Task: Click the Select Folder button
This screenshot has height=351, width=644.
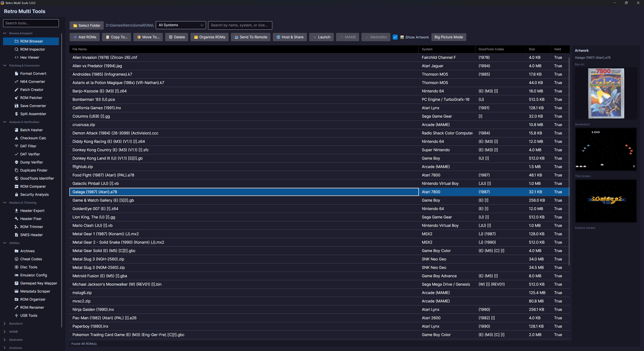Action: pyautogui.click(x=87, y=26)
